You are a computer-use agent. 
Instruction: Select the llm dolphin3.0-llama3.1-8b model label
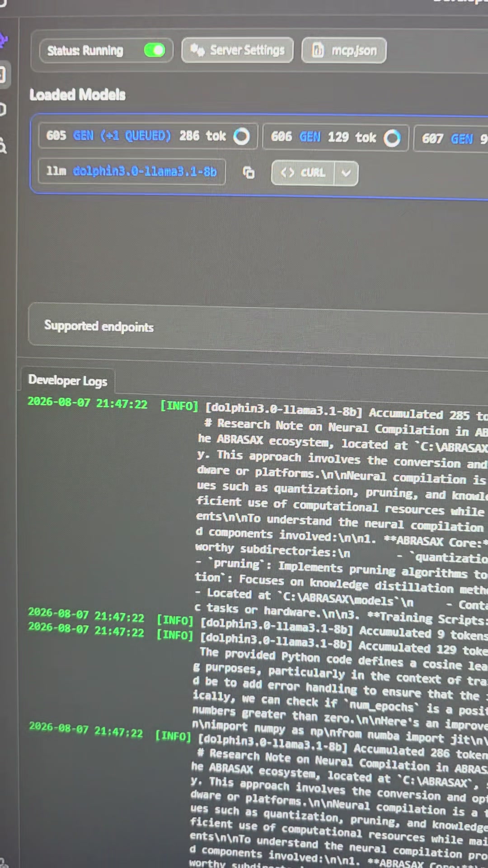131,171
